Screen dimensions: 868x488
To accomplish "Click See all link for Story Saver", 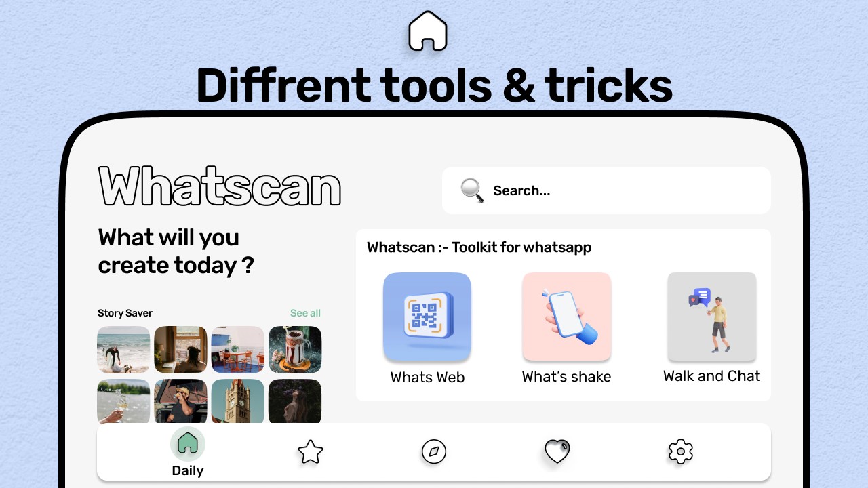I will click(x=305, y=313).
